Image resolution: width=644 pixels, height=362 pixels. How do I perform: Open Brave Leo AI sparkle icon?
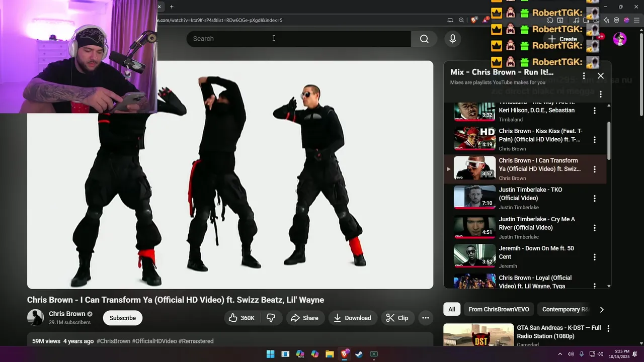tap(606, 20)
